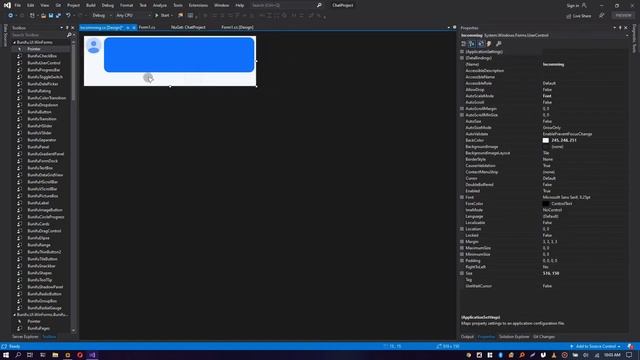
Task: Expand the Font property
Action: click(462, 197)
